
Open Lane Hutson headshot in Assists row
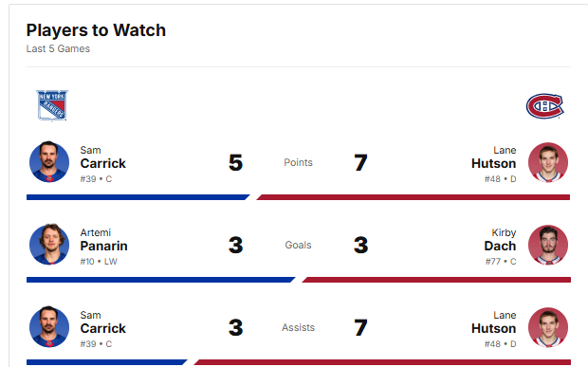(548, 327)
